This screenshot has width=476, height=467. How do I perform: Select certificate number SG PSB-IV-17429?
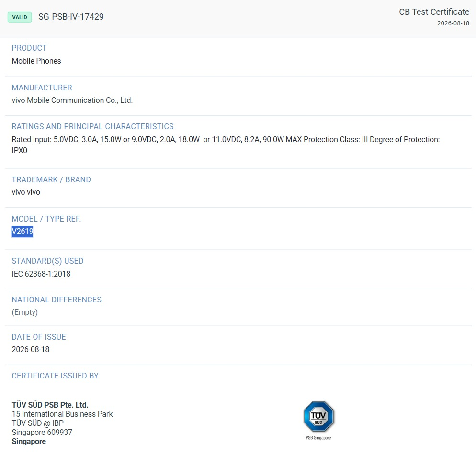[x=71, y=17]
